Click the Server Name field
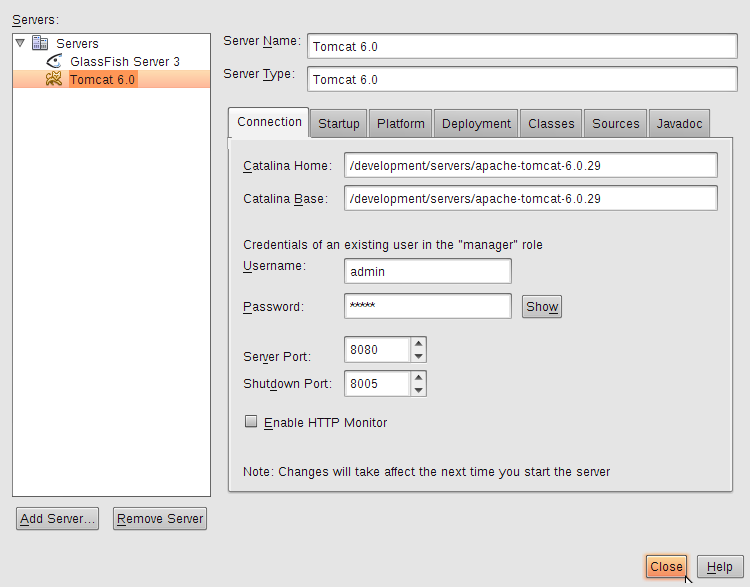Viewport: 750px width, 587px height. tap(522, 46)
